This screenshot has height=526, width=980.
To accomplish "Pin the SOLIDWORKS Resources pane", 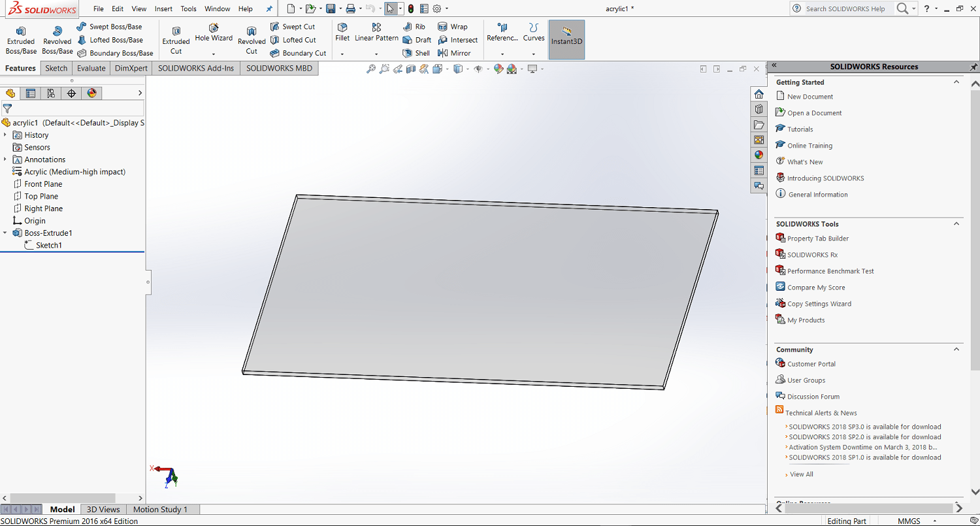I will coord(973,67).
